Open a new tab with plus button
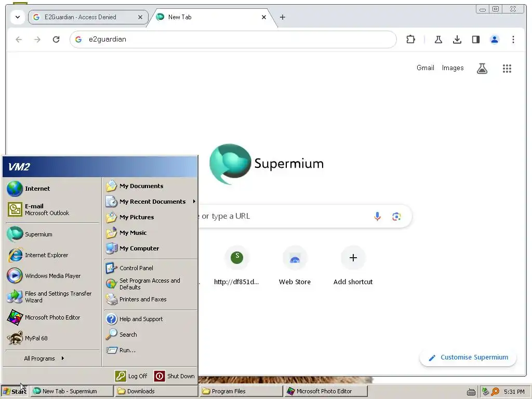Viewport: 532px width, 399px height. click(x=282, y=17)
